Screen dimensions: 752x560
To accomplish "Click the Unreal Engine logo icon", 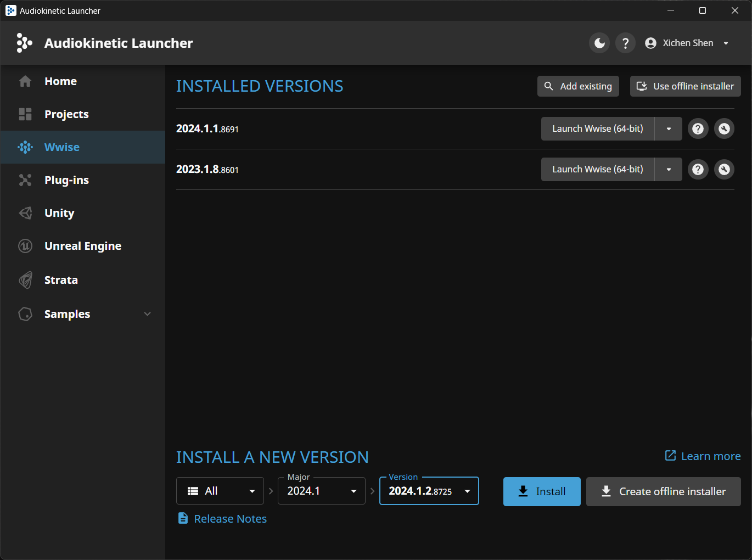I will click(25, 246).
